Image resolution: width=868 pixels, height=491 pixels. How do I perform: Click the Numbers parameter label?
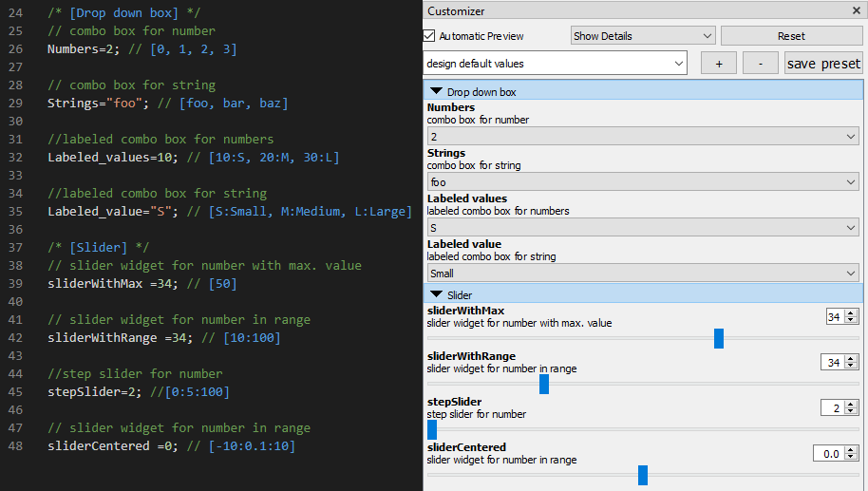[x=450, y=107]
